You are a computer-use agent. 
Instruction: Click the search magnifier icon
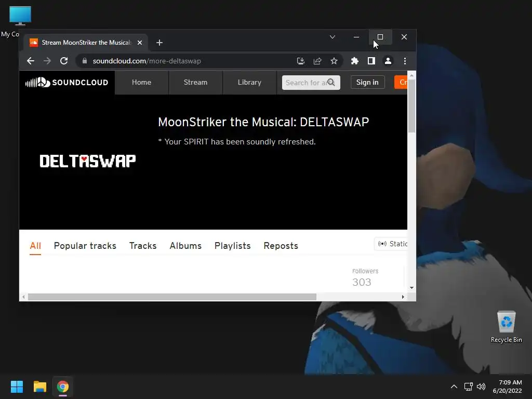click(x=331, y=83)
